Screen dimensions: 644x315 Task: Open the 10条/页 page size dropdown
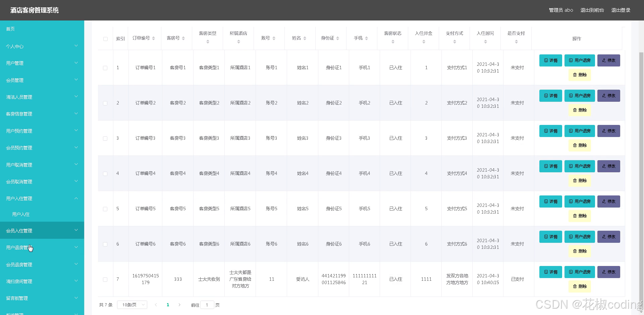tap(132, 305)
